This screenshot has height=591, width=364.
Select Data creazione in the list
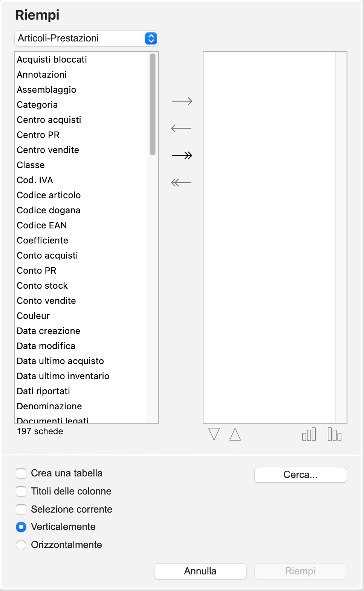pyautogui.click(x=49, y=331)
